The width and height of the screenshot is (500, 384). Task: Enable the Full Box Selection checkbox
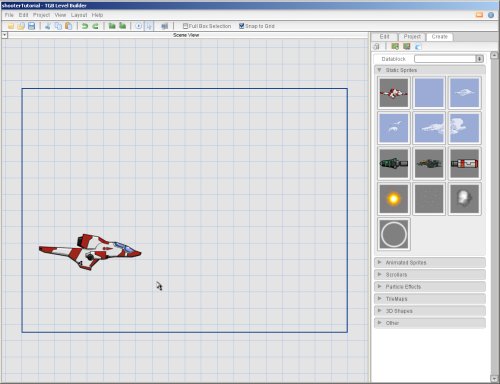[185, 26]
